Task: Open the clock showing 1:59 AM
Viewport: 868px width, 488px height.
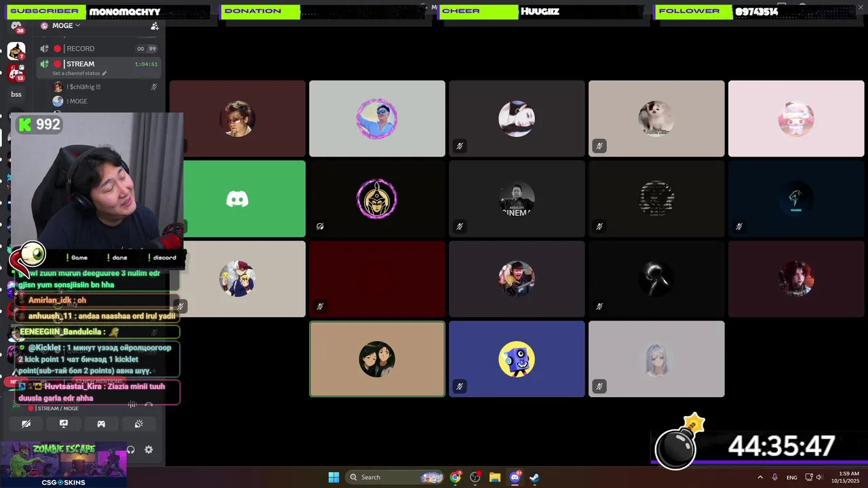Action: point(849,477)
